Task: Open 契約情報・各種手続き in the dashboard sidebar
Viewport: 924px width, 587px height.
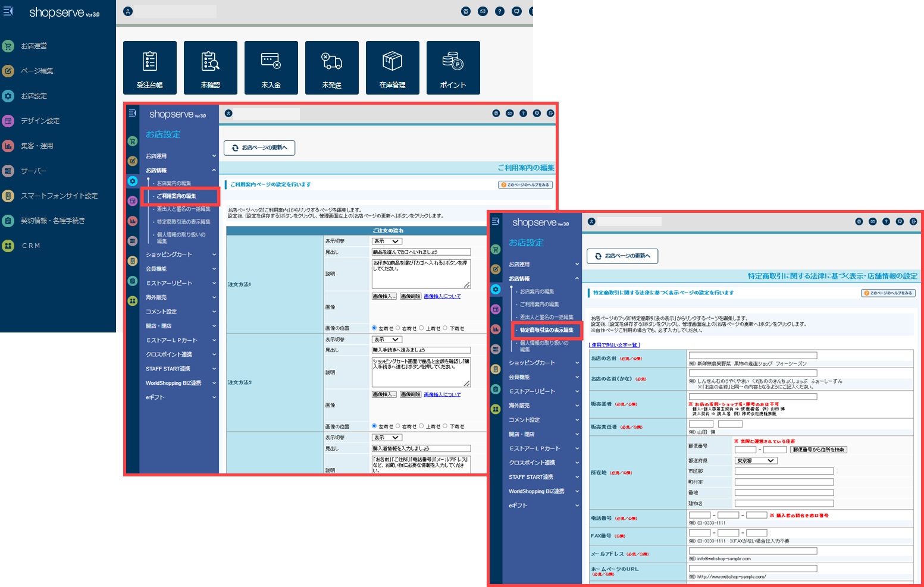Action: pos(53,221)
